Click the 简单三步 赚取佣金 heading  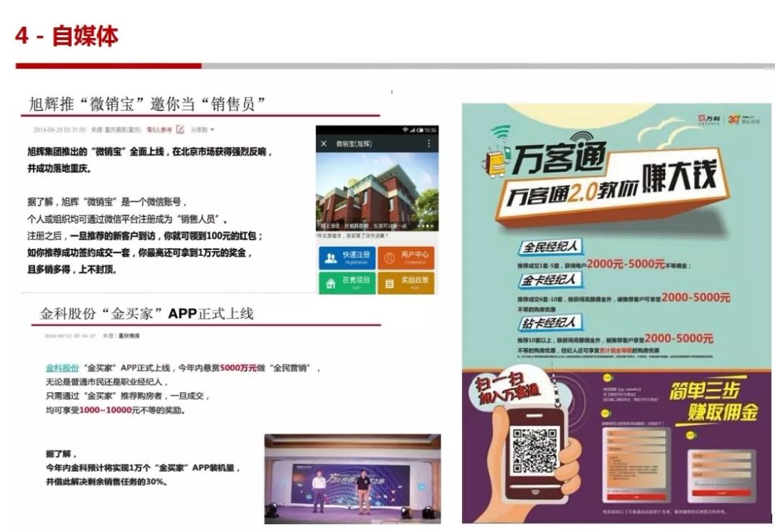coord(713,401)
